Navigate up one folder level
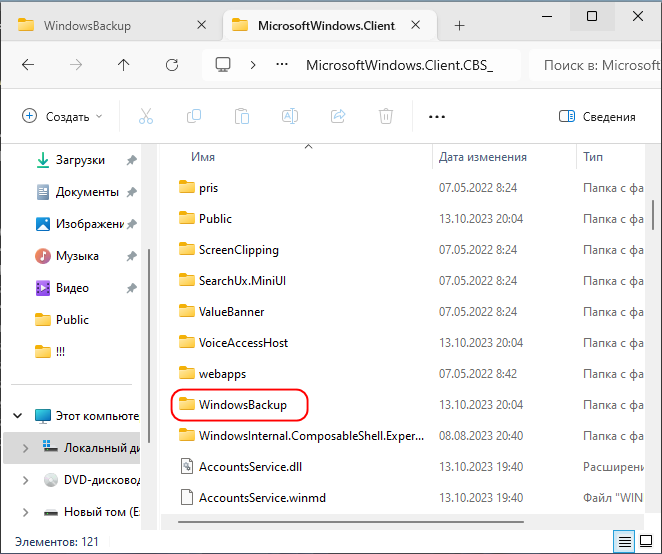 tap(124, 65)
